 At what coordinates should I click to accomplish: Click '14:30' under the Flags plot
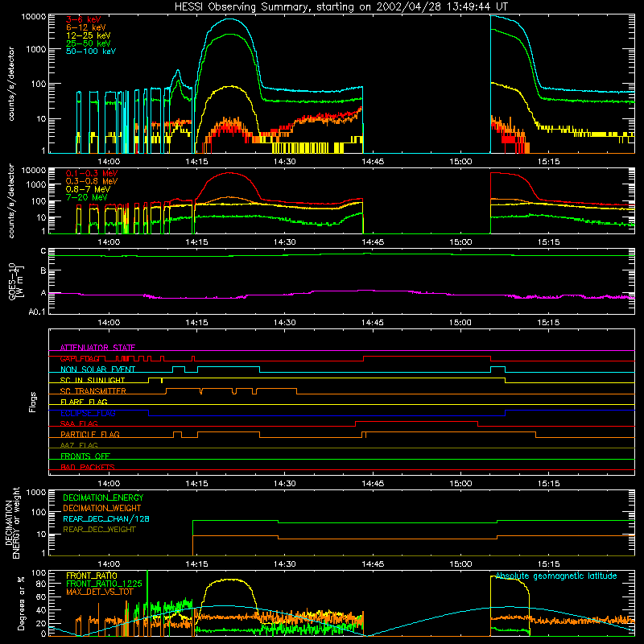click(x=285, y=484)
